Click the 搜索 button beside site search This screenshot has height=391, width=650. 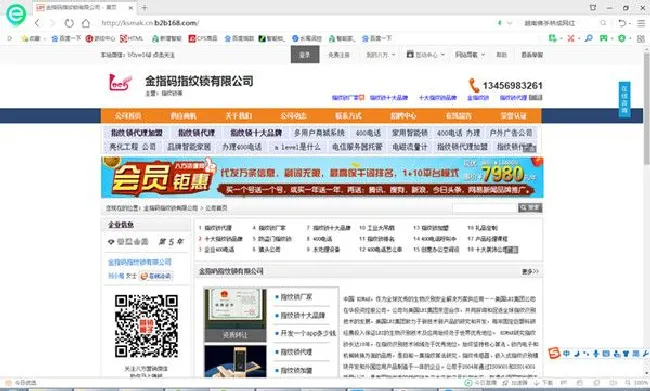[530, 208]
